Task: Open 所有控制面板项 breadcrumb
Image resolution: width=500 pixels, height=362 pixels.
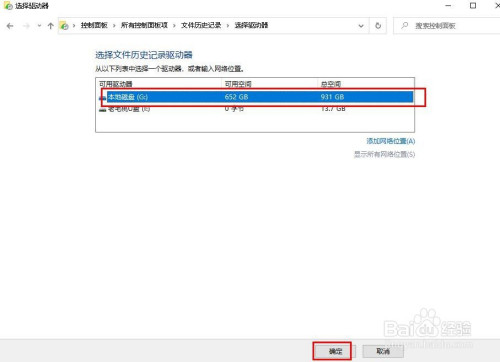Action: click(144, 25)
